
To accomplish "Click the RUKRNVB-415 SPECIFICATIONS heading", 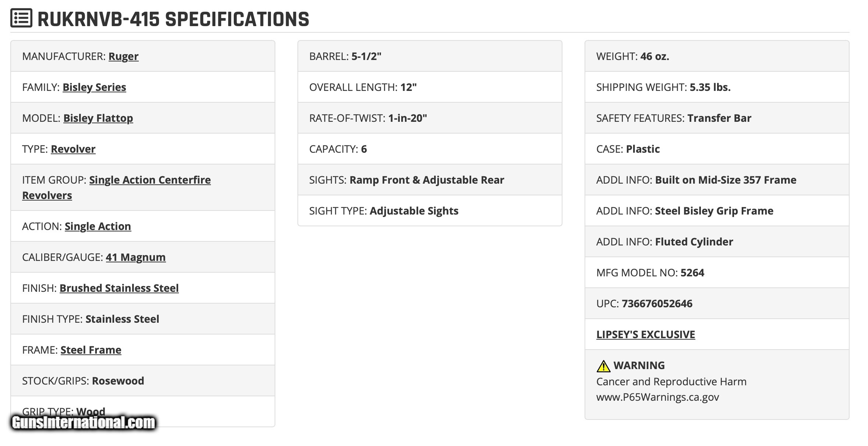I will tap(173, 19).
